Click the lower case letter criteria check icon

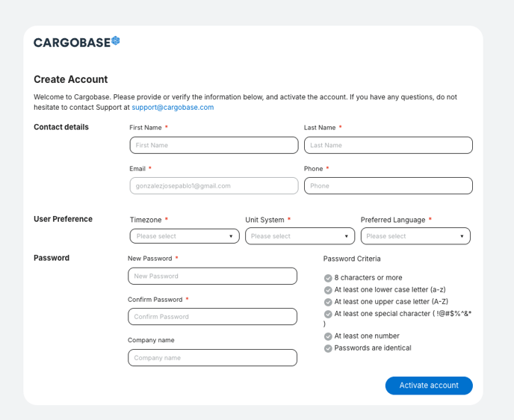[x=328, y=290]
